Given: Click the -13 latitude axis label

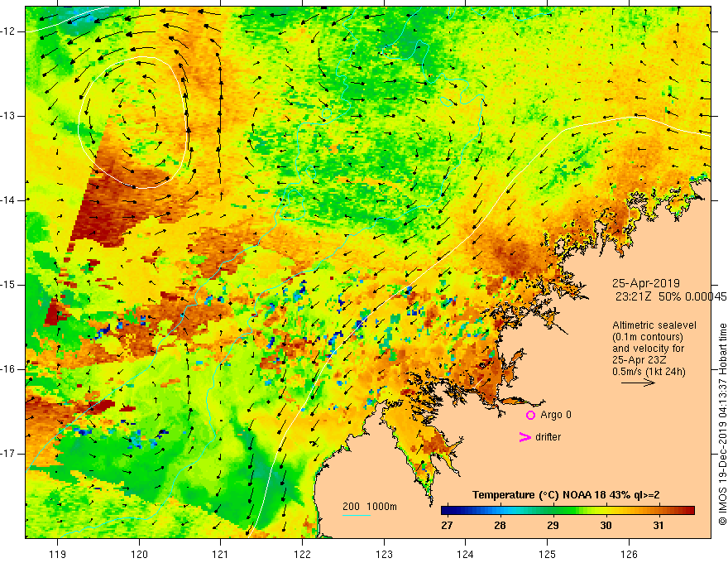Looking at the screenshot, I should click(8, 116).
